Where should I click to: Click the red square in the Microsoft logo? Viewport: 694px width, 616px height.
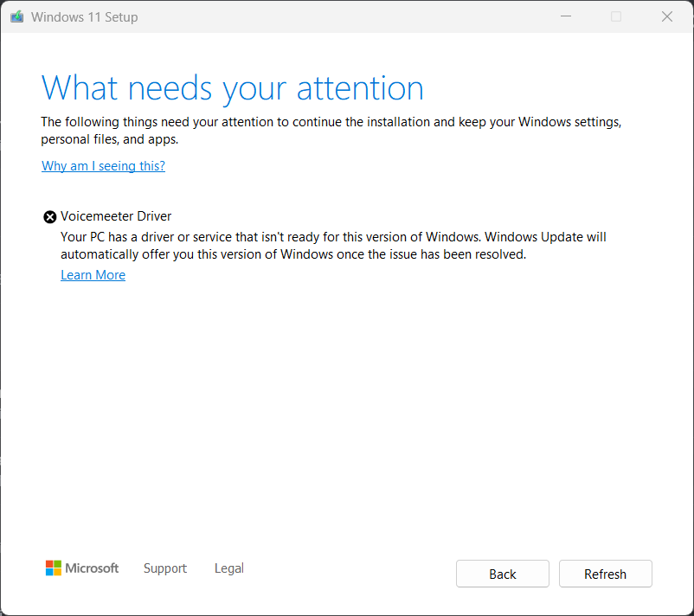point(49,564)
